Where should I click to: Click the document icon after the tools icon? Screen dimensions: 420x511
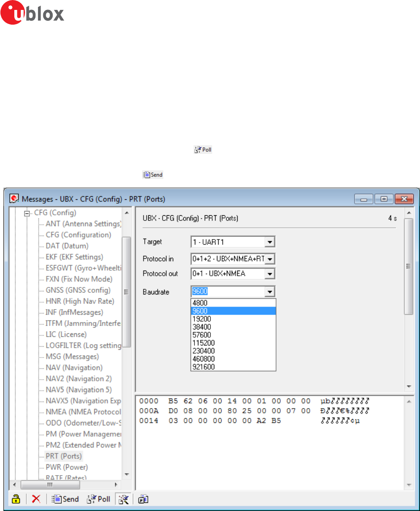tap(143, 499)
